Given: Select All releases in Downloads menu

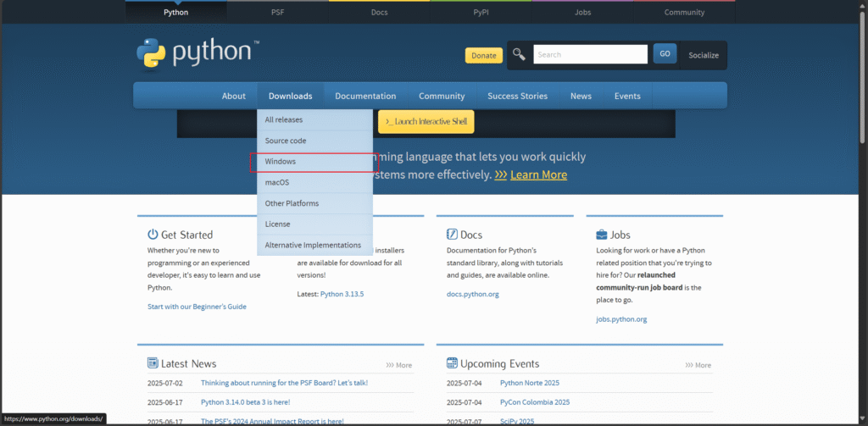Looking at the screenshot, I should pyautogui.click(x=315, y=119).
